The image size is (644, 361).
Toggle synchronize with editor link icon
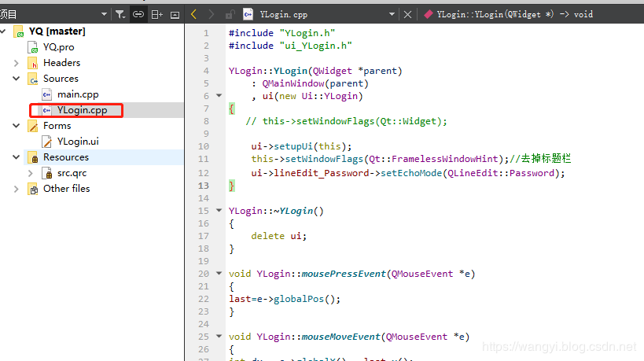[x=138, y=15]
